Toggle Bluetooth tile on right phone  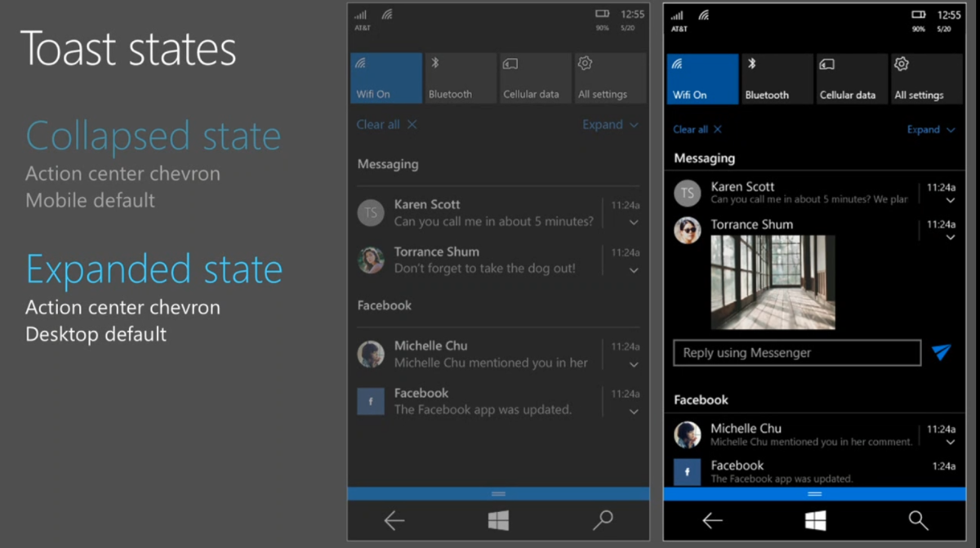click(775, 78)
